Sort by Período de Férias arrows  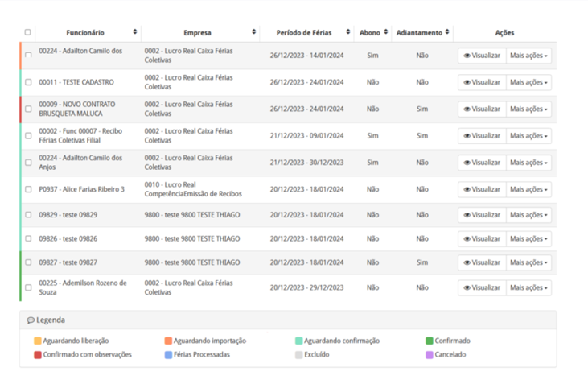click(348, 33)
